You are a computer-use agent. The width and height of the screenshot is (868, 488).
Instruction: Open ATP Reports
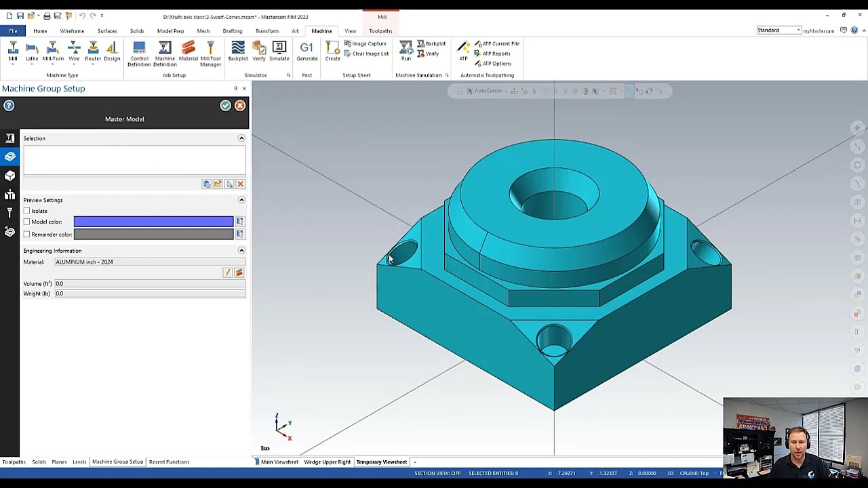point(492,54)
